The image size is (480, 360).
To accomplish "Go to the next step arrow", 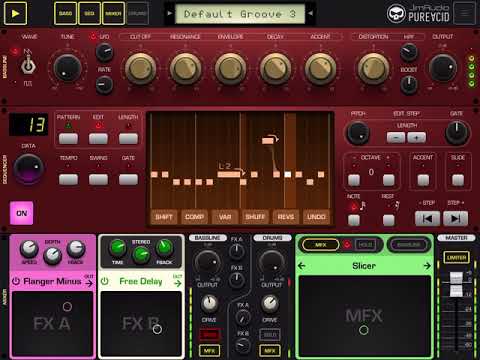I will 455,219.
